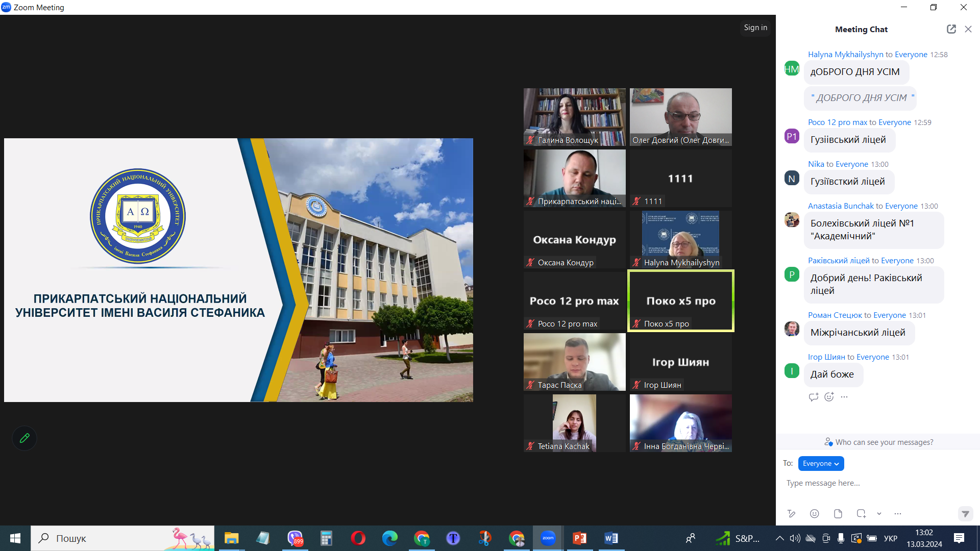Viewport: 980px width, 551px height.
Task: Expand the screenshot options chevron
Action: point(879,514)
